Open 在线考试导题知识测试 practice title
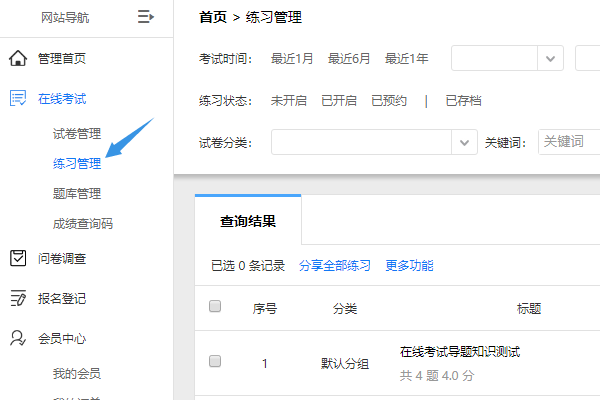 click(x=460, y=351)
